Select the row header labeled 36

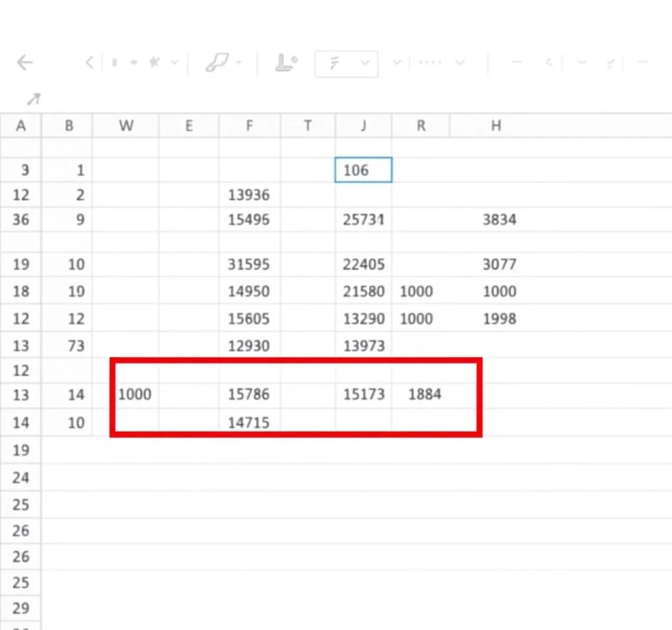pos(21,220)
